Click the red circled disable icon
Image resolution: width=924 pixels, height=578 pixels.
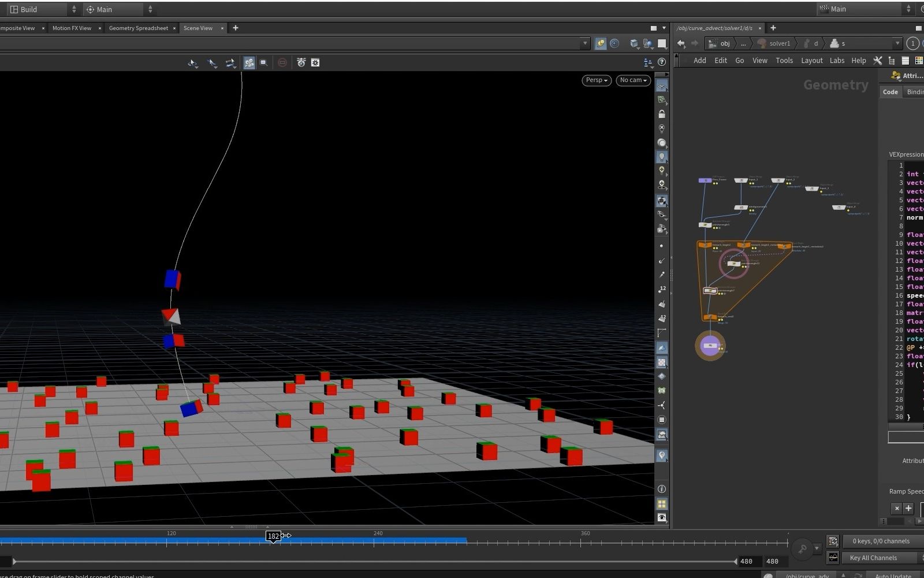[282, 62]
